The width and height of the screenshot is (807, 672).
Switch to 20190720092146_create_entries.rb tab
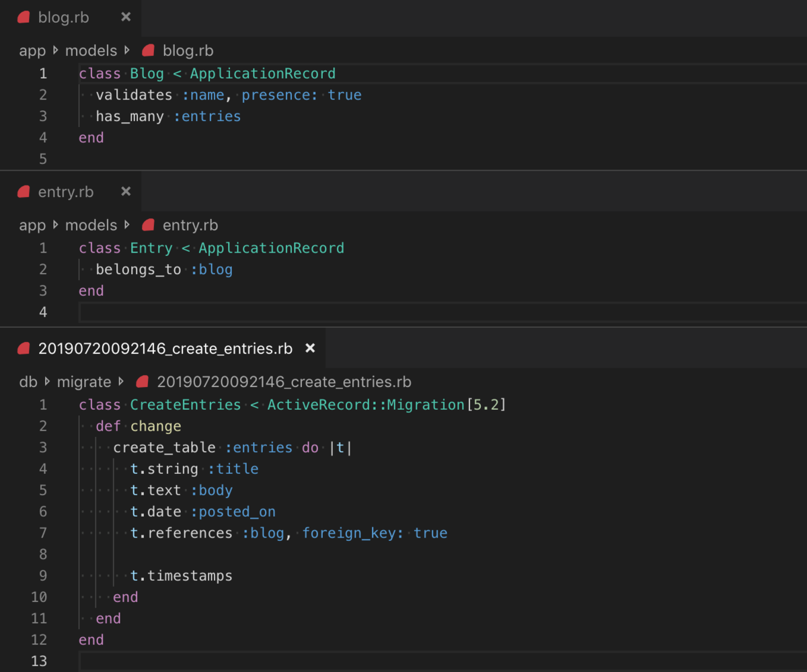tap(165, 348)
